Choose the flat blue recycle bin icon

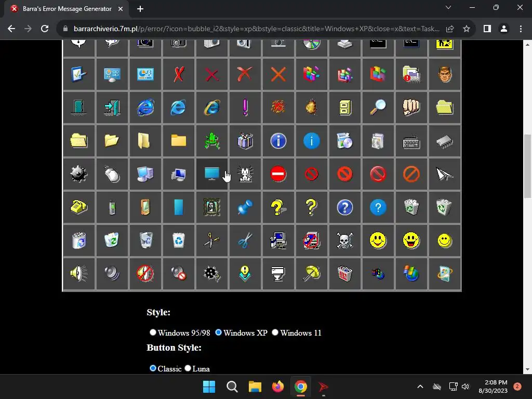179,240
